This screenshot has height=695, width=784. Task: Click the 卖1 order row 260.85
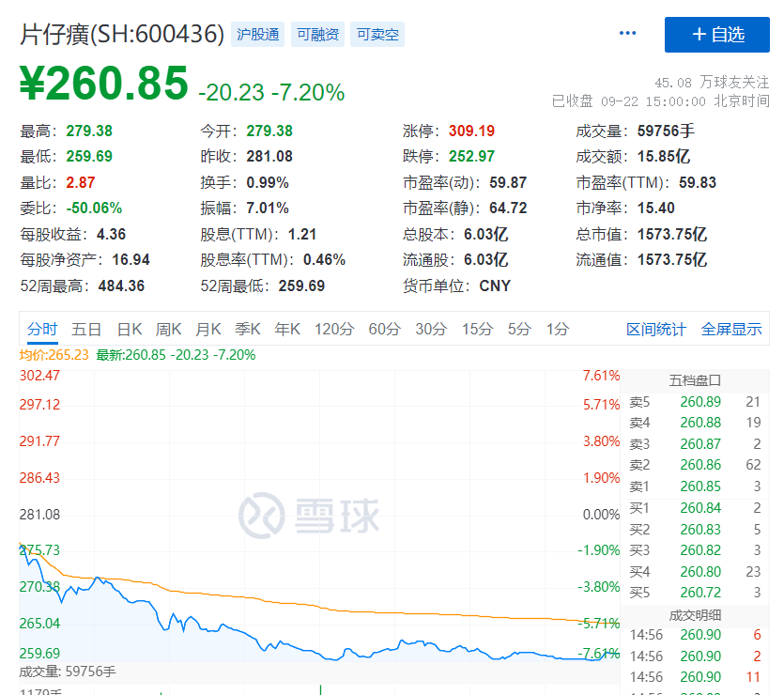tap(695, 486)
